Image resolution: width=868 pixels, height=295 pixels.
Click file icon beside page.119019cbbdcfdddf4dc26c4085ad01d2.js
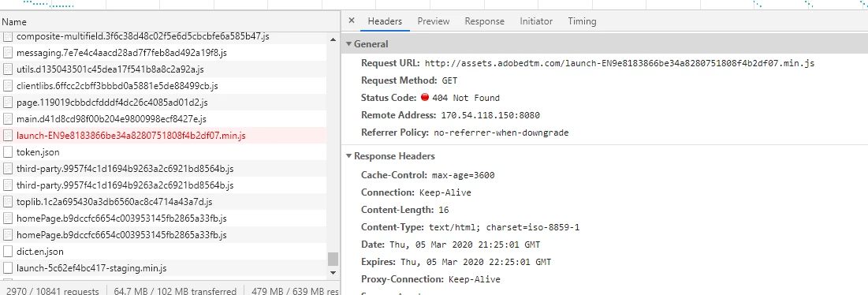(x=8, y=103)
